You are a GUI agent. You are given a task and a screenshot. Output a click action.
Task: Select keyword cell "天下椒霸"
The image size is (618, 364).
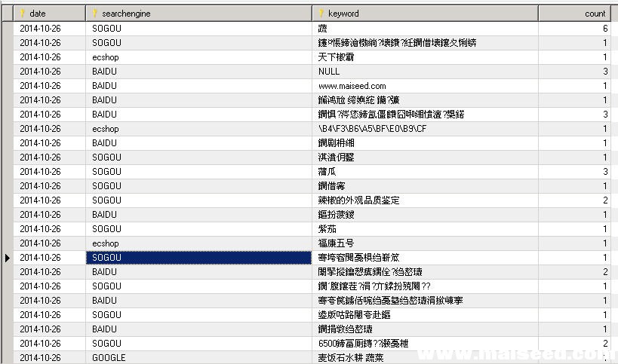pyautogui.click(x=426, y=57)
